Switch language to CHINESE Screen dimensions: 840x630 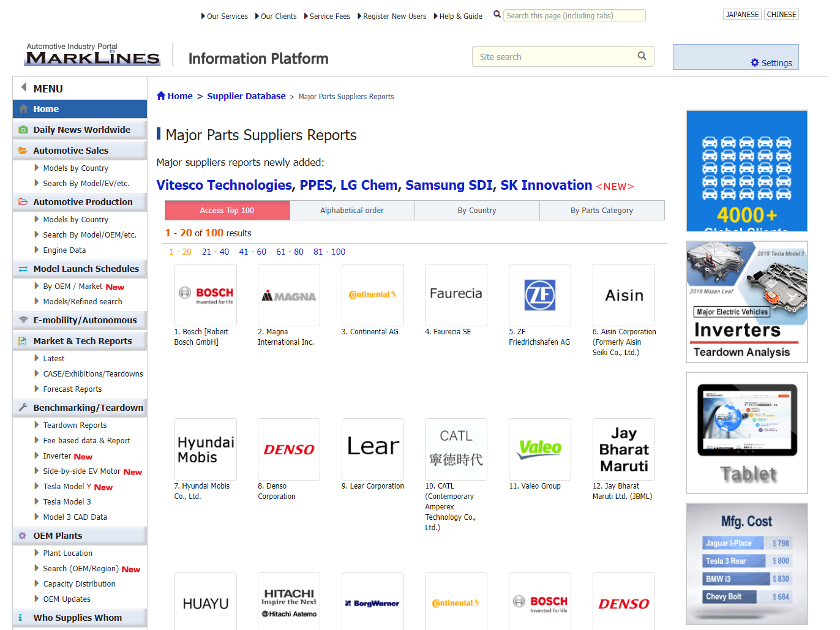(781, 14)
